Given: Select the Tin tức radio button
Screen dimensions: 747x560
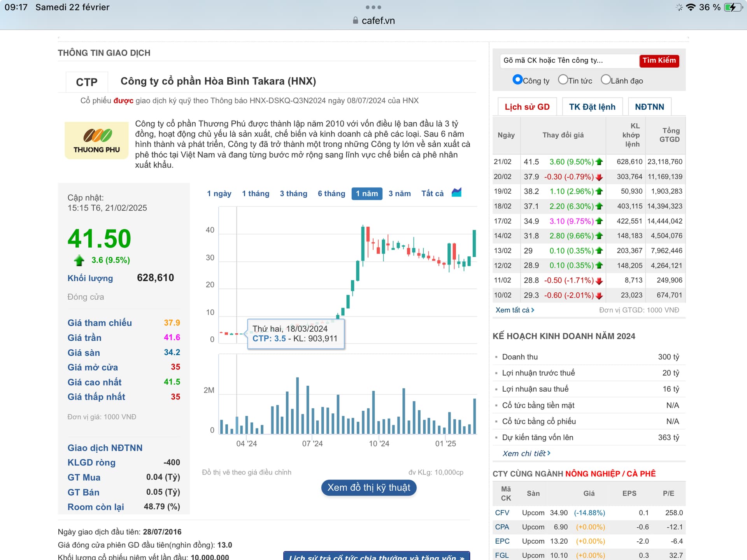Looking at the screenshot, I should click(x=563, y=80).
